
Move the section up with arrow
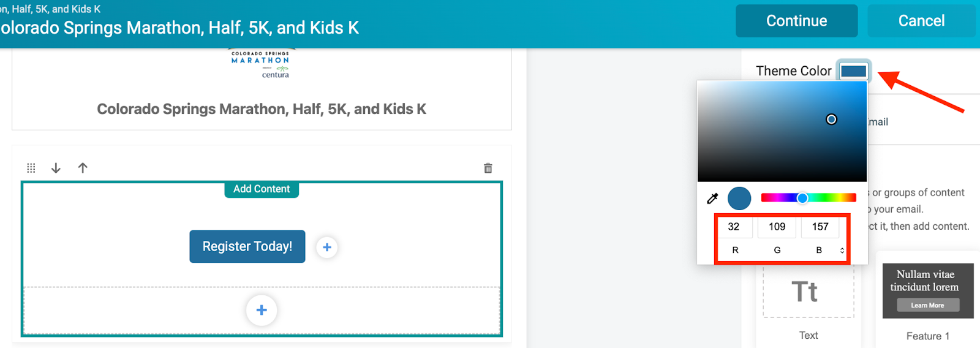(83, 168)
